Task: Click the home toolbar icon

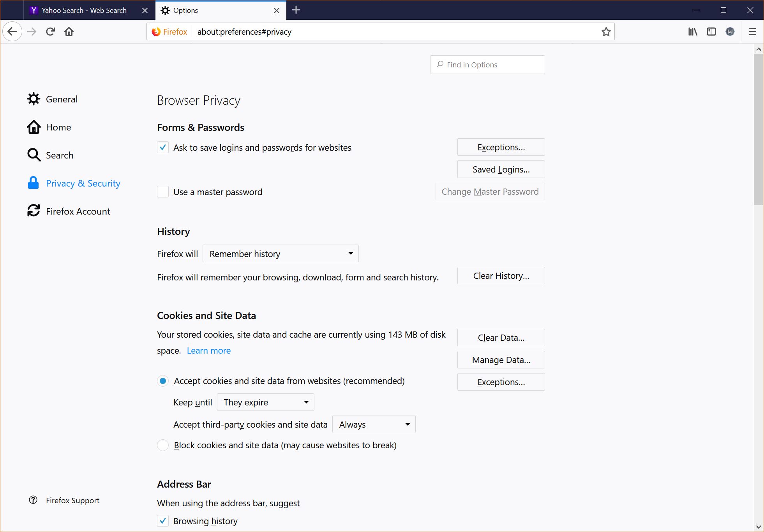Action: (69, 32)
